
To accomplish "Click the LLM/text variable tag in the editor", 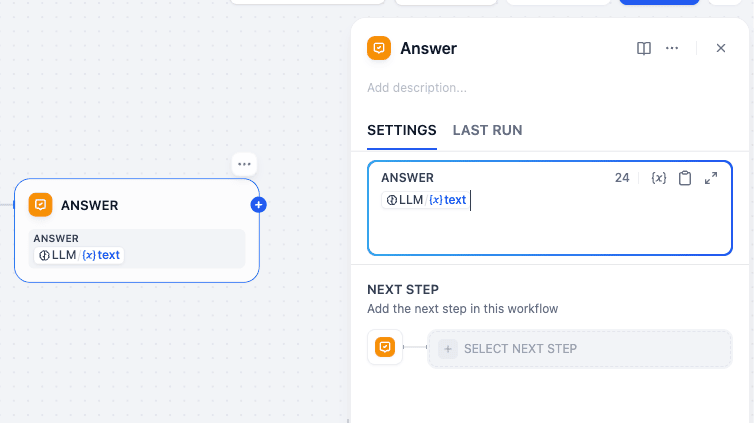I will click(x=426, y=200).
